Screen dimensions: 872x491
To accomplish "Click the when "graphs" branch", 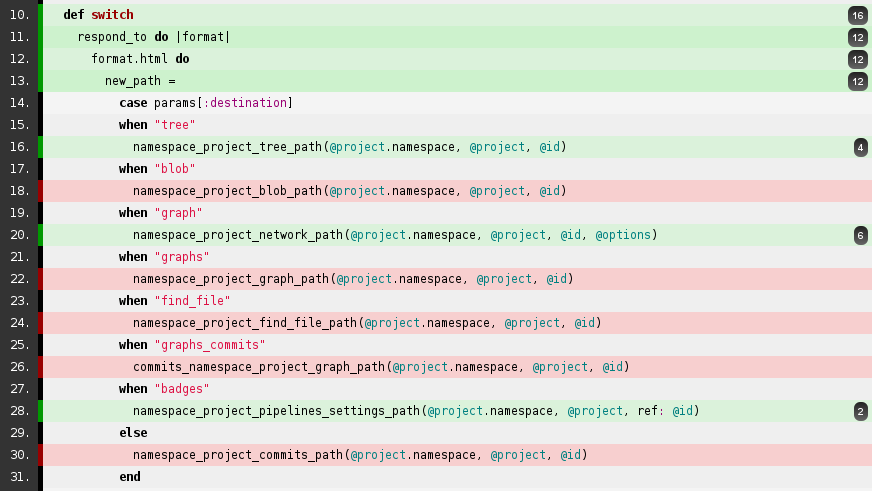I will pos(164,257).
